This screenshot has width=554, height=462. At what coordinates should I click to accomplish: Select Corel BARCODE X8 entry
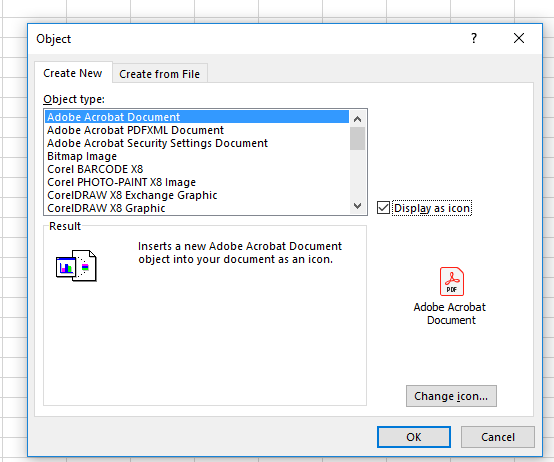(x=197, y=169)
